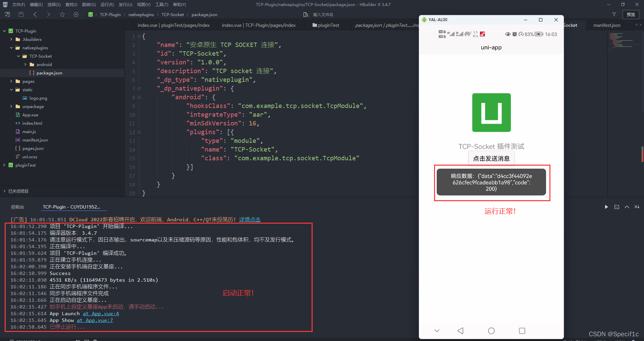Screen dimensions: 644x341
Task: Expand the pluginTest project in the file tree
Action: (4, 165)
